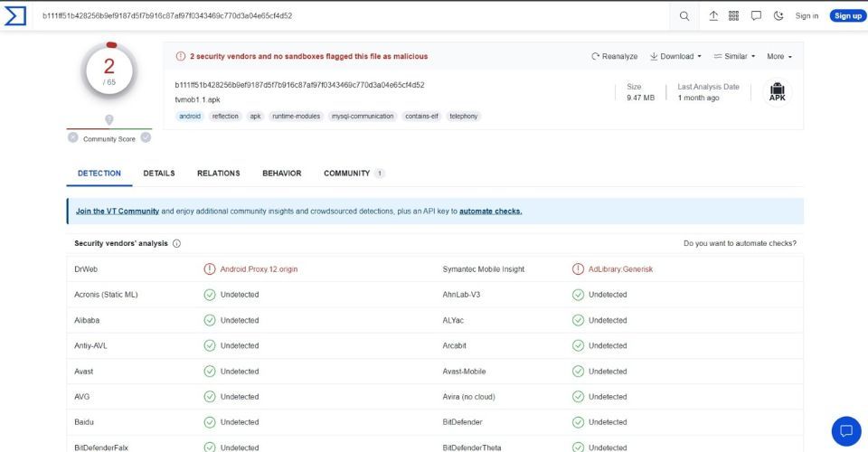
Task: Switch to the RELATIONS tab
Action: click(219, 174)
